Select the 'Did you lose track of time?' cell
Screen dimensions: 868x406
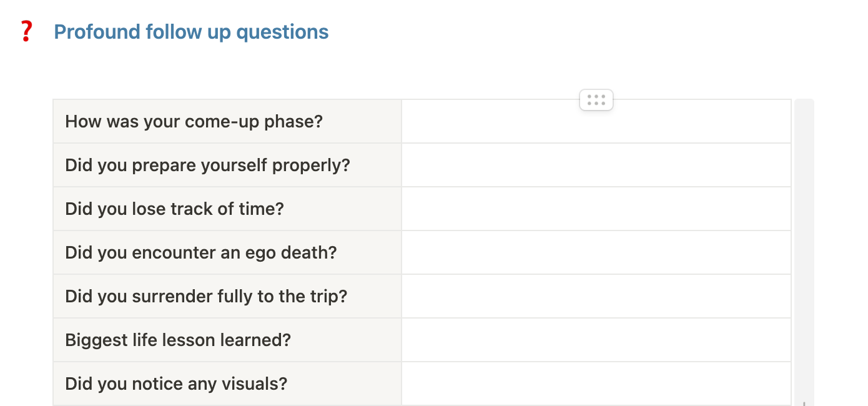point(227,209)
